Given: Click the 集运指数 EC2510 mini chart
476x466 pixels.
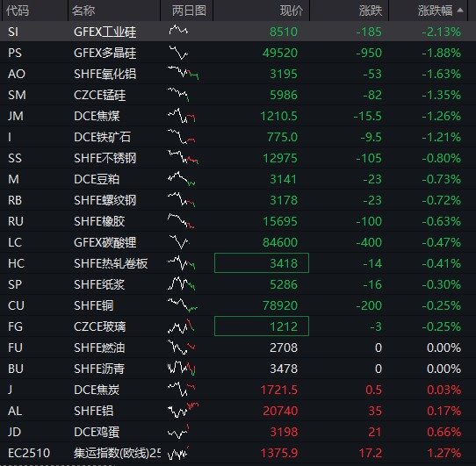Looking at the screenshot, I should coord(178,453).
